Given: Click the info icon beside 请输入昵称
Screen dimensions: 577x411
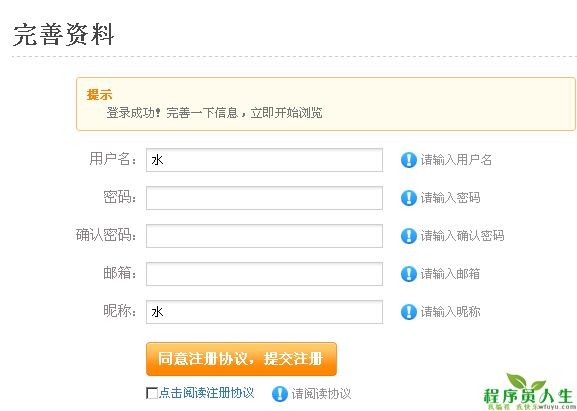Looking at the screenshot, I should tap(408, 312).
